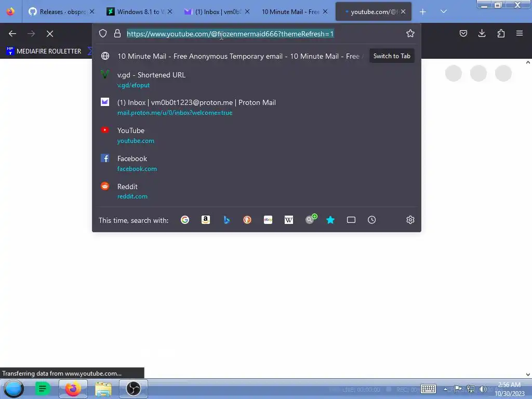
Task: Click the Windows Start orb
Action: 14,389
